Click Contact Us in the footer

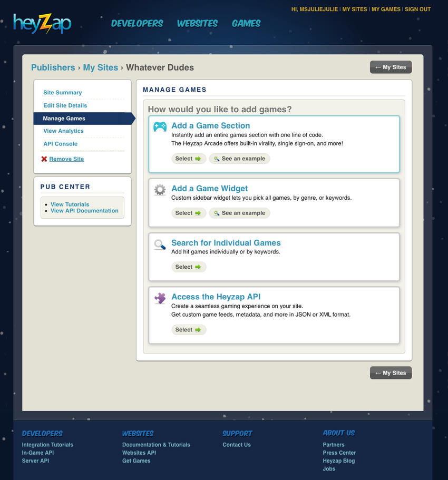[x=237, y=445]
